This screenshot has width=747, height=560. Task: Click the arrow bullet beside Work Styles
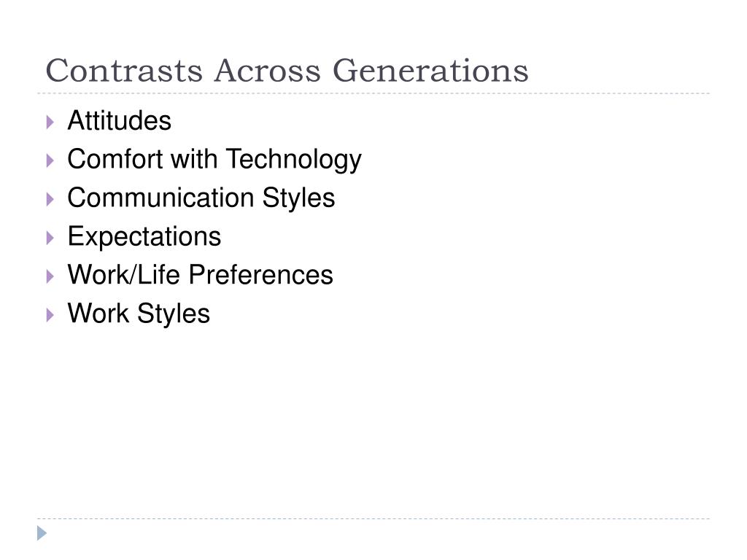[x=50, y=315]
